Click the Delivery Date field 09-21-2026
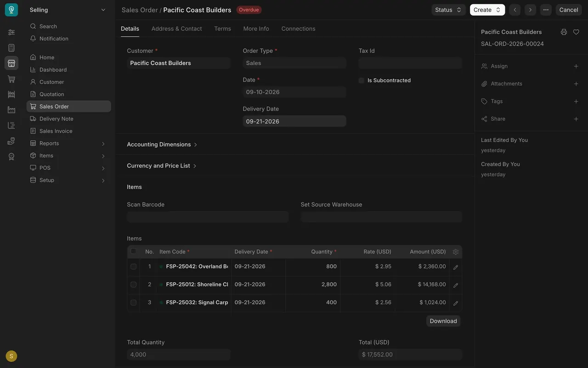588x368 pixels. [294, 121]
